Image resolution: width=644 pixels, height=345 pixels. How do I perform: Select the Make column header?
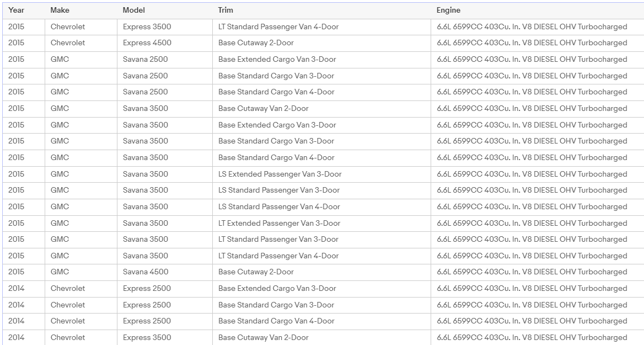pyautogui.click(x=60, y=10)
